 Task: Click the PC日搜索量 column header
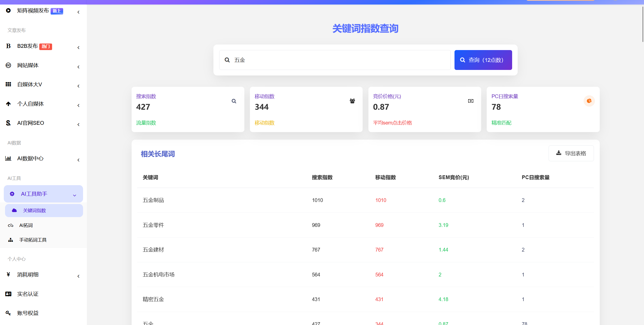(x=536, y=178)
